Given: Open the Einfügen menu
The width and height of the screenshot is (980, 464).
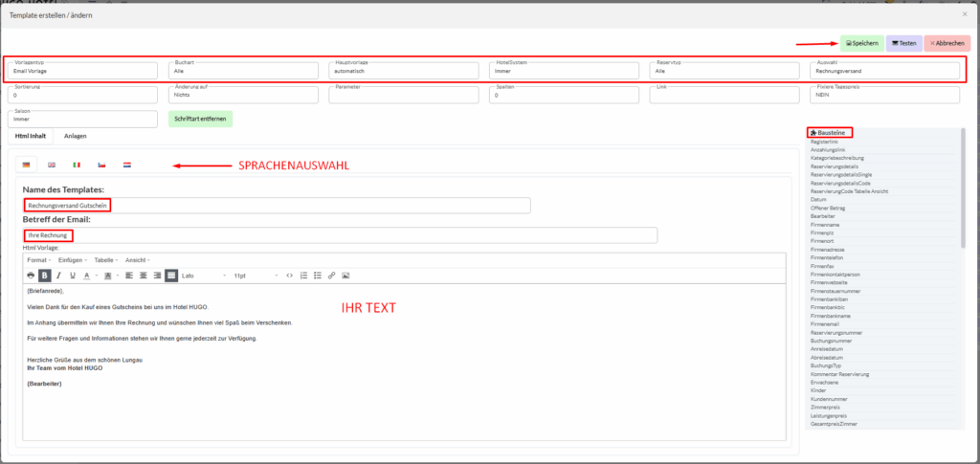Looking at the screenshot, I should pyautogui.click(x=73, y=260).
